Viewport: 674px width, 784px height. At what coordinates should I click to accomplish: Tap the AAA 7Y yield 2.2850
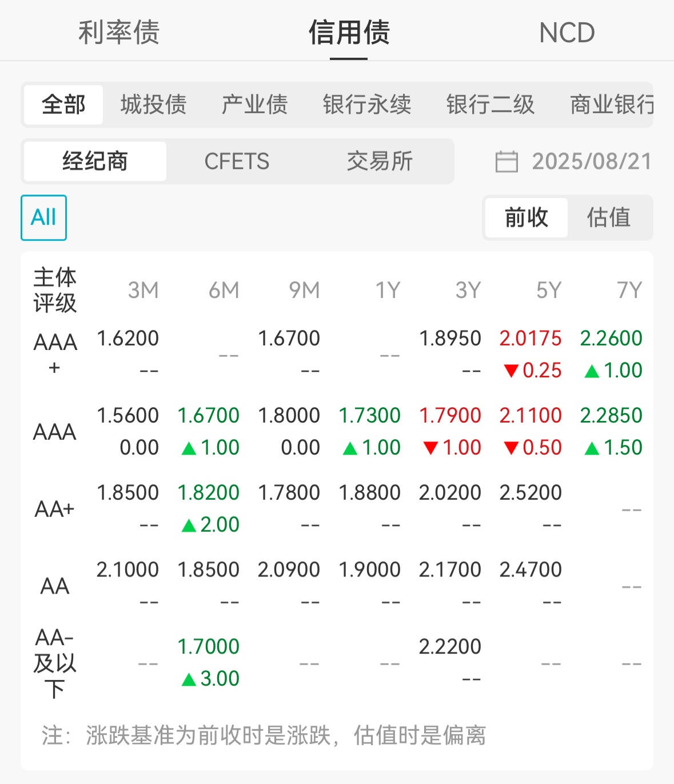611,415
